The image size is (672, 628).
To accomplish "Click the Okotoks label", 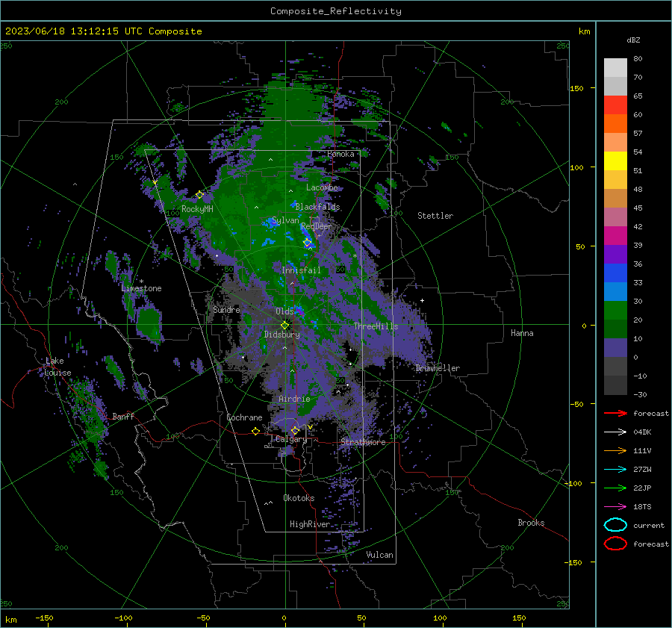I will tap(299, 498).
